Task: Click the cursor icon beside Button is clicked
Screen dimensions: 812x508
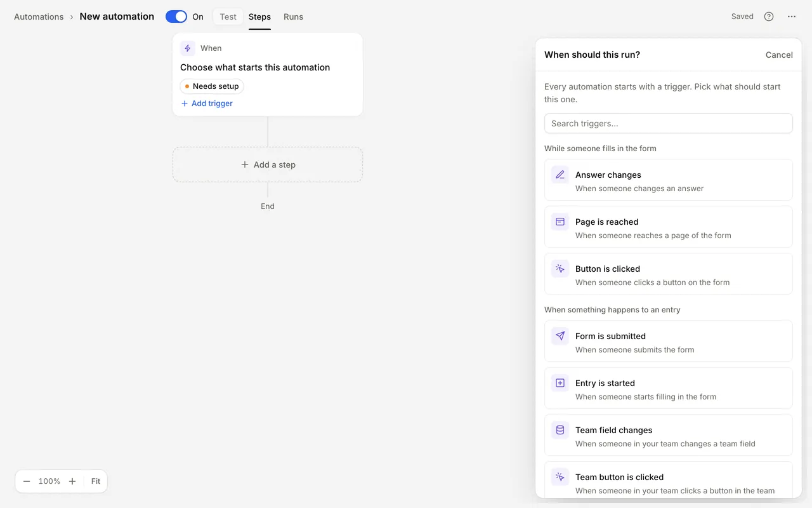Action: pyautogui.click(x=560, y=269)
